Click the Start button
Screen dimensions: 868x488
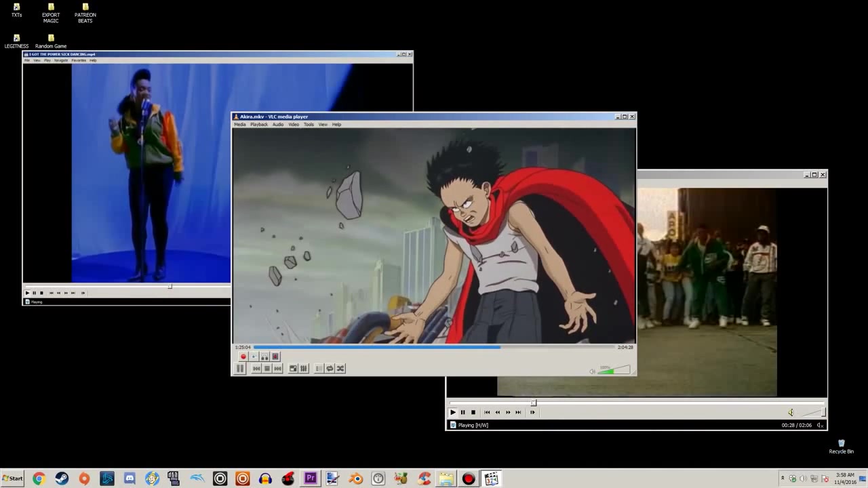click(12, 479)
